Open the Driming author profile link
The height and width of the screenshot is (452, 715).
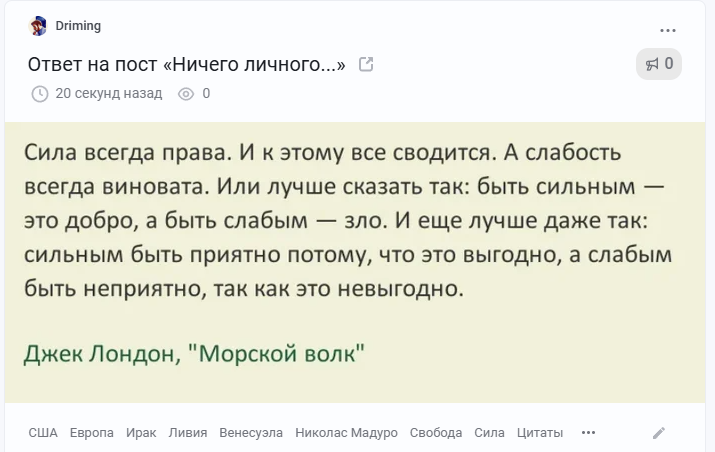78,26
